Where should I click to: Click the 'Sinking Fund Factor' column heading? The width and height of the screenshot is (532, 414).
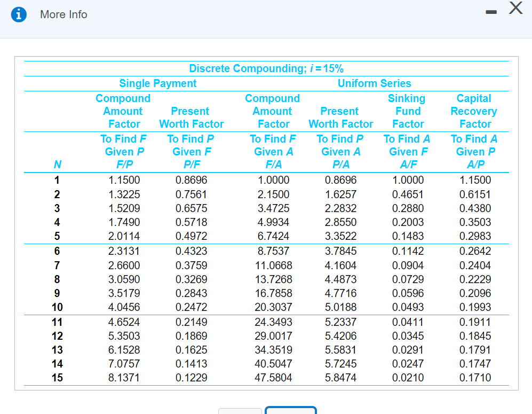[407, 111]
